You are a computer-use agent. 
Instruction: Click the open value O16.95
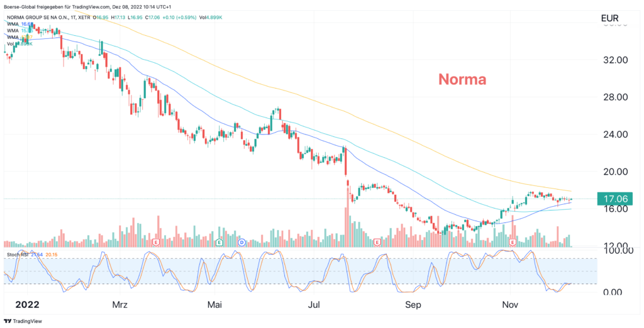tap(101, 18)
